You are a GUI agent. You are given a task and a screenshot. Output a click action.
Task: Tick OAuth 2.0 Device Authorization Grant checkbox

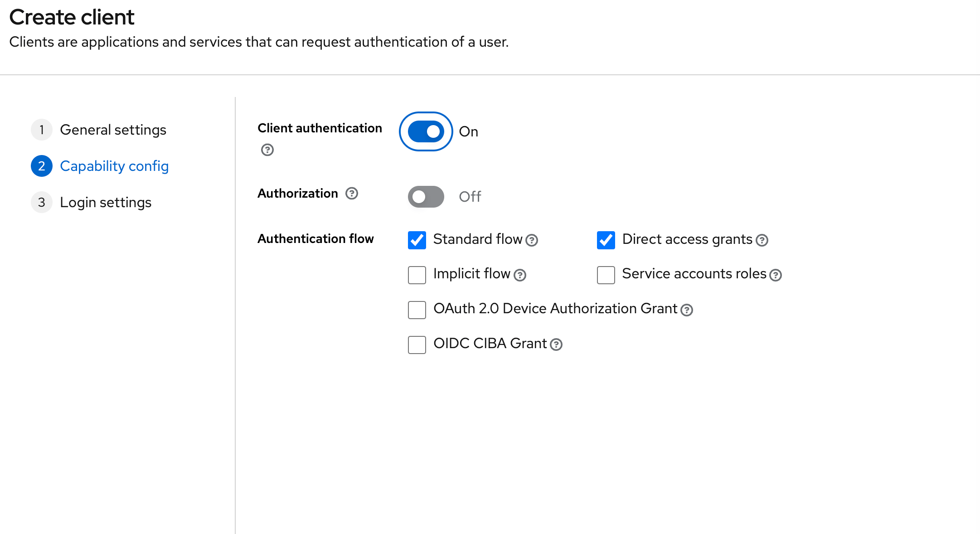417,310
